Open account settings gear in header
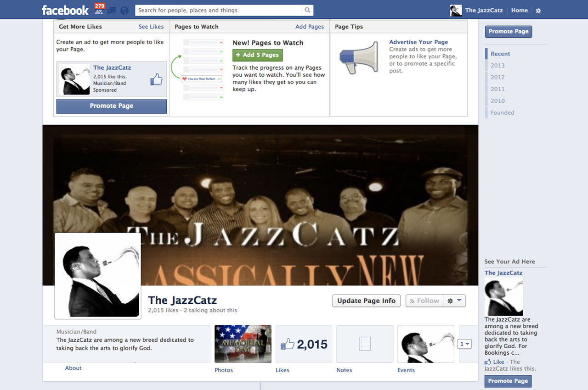This screenshot has width=588, height=390. pos(538,11)
